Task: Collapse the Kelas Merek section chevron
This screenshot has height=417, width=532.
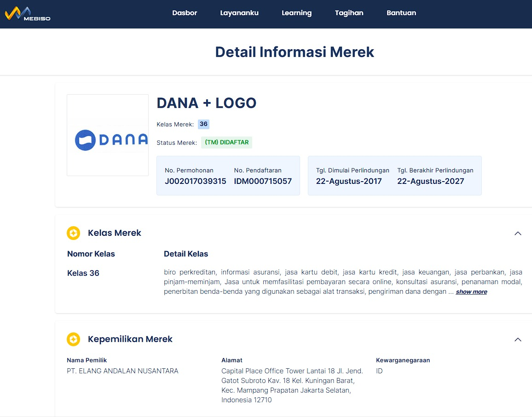Action: pyautogui.click(x=518, y=233)
